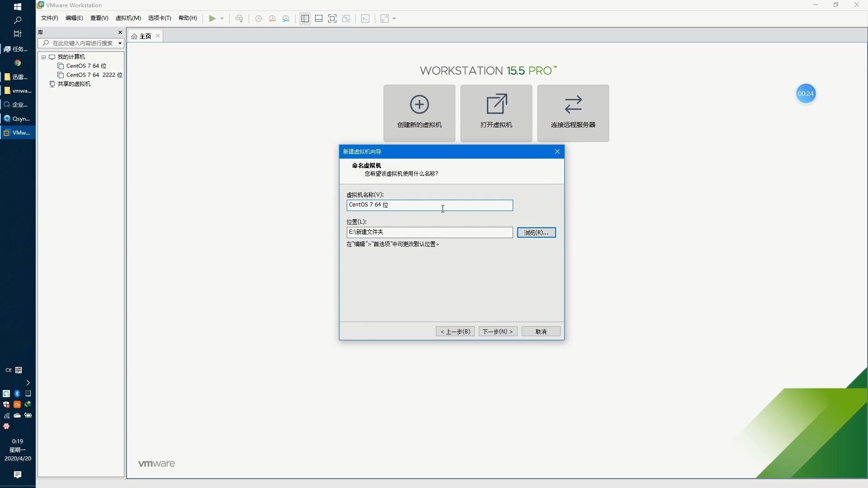
Task: Switch to the 主页 tab
Action: [x=145, y=36]
